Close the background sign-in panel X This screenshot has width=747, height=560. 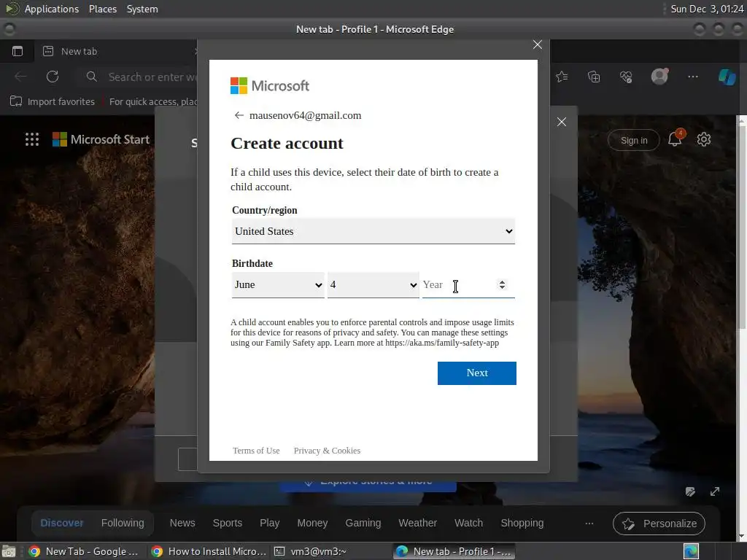click(x=562, y=122)
